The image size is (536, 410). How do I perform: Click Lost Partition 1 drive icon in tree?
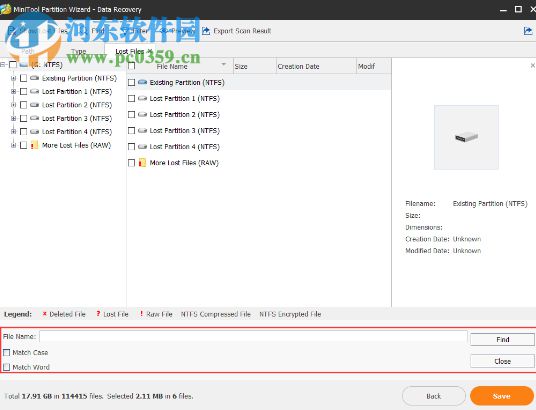point(35,92)
